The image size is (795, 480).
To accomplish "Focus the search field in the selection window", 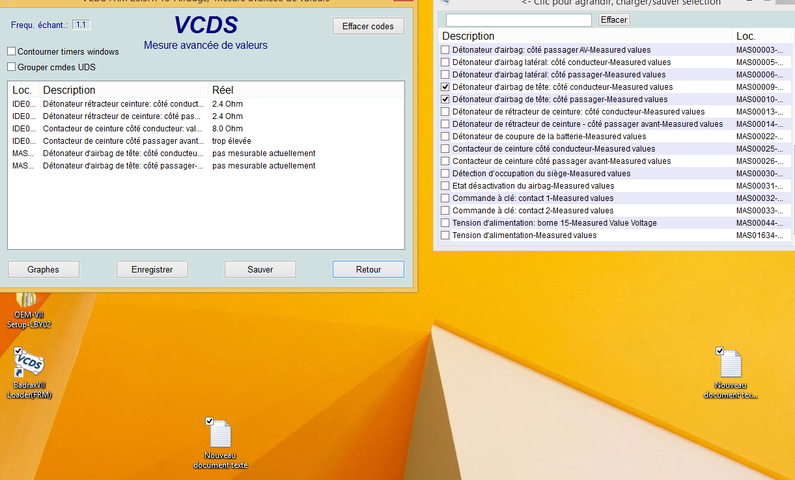I will coord(519,20).
